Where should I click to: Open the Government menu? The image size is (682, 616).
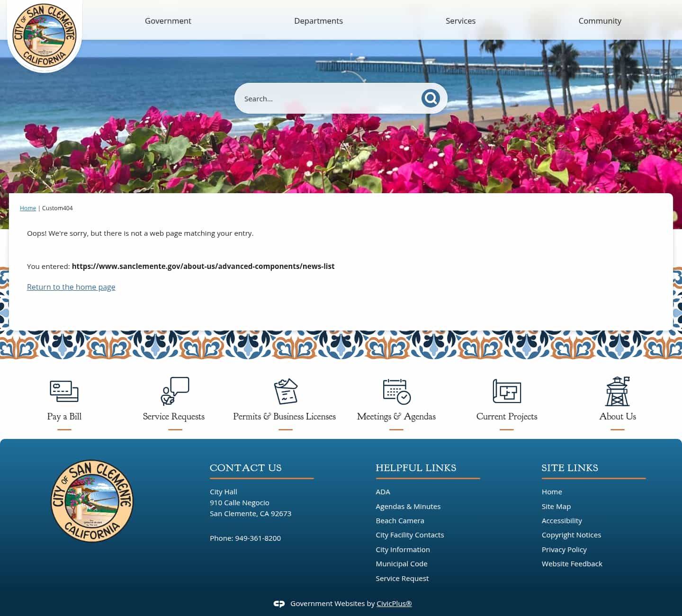point(168,21)
